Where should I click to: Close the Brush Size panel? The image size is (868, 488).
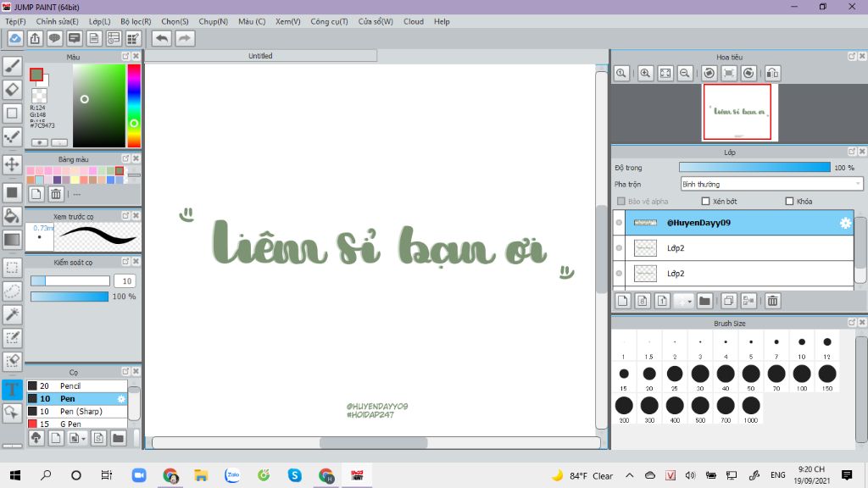point(861,323)
